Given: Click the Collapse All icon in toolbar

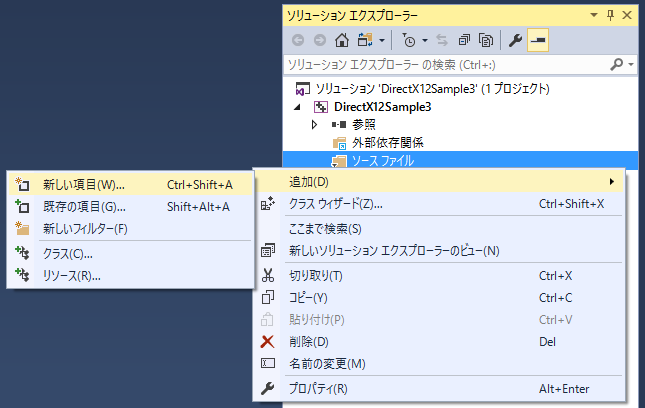Looking at the screenshot, I should pyautogui.click(x=464, y=40).
